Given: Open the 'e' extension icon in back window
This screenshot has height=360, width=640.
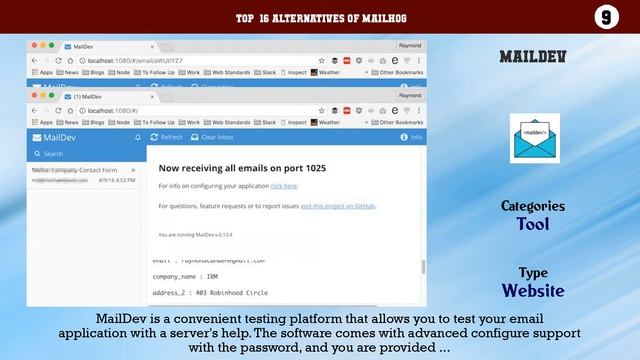Looking at the screenshot, I should coord(395,60).
